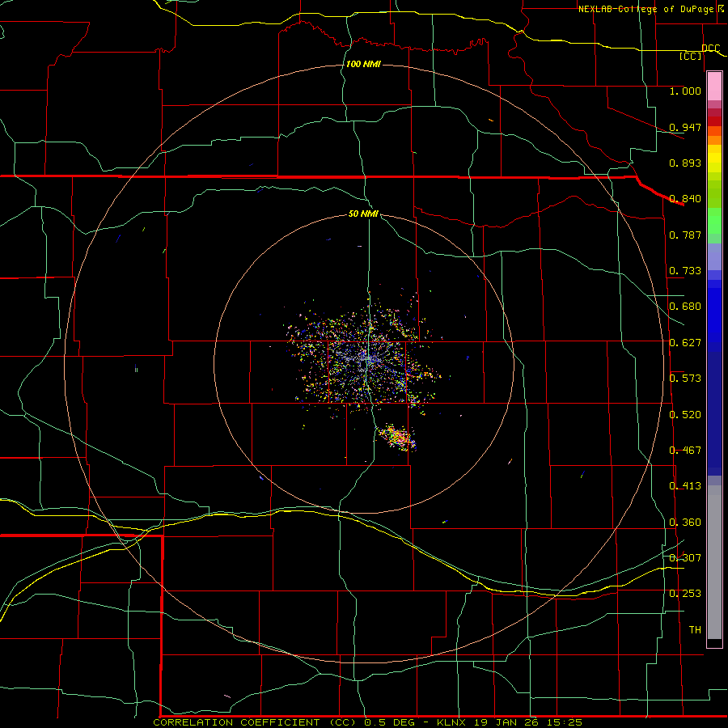Screen dimensions: 728x728
Task: Select the 0.467 scale value
Action: (x=685, y=451)
